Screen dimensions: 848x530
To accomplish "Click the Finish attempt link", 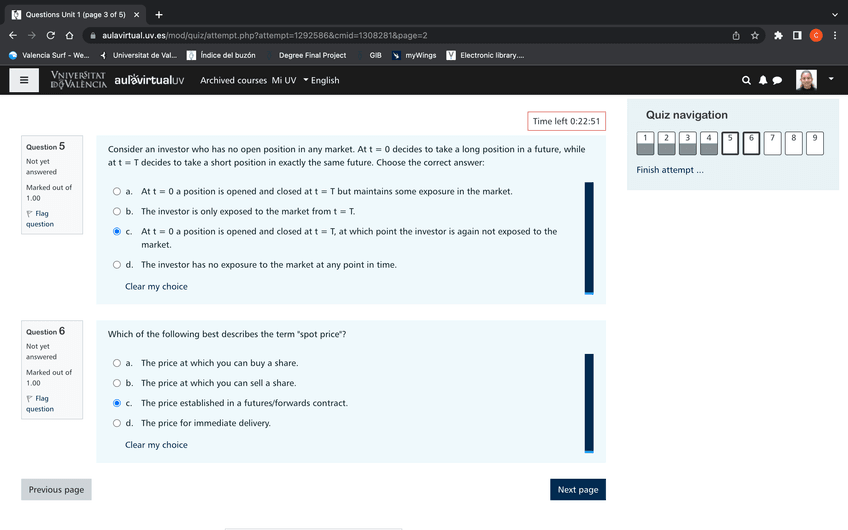I will pyautogui.click(x=670, y=170).
